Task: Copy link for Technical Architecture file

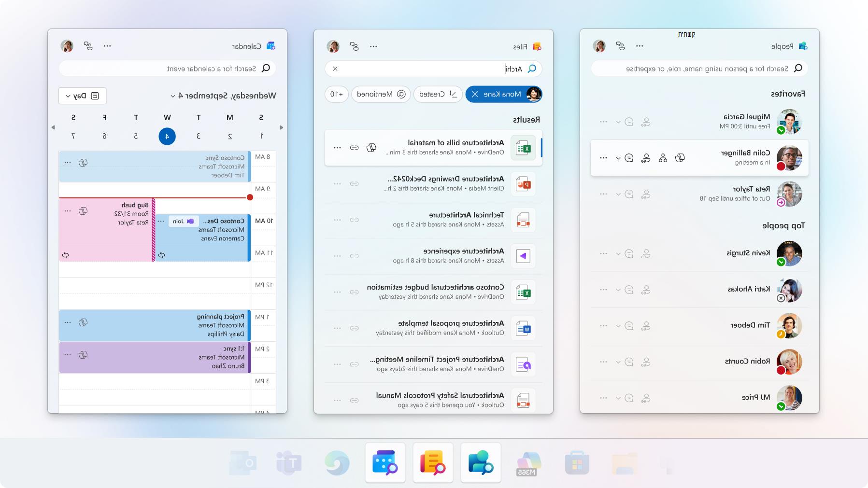Action: click(x=354, y=220)
